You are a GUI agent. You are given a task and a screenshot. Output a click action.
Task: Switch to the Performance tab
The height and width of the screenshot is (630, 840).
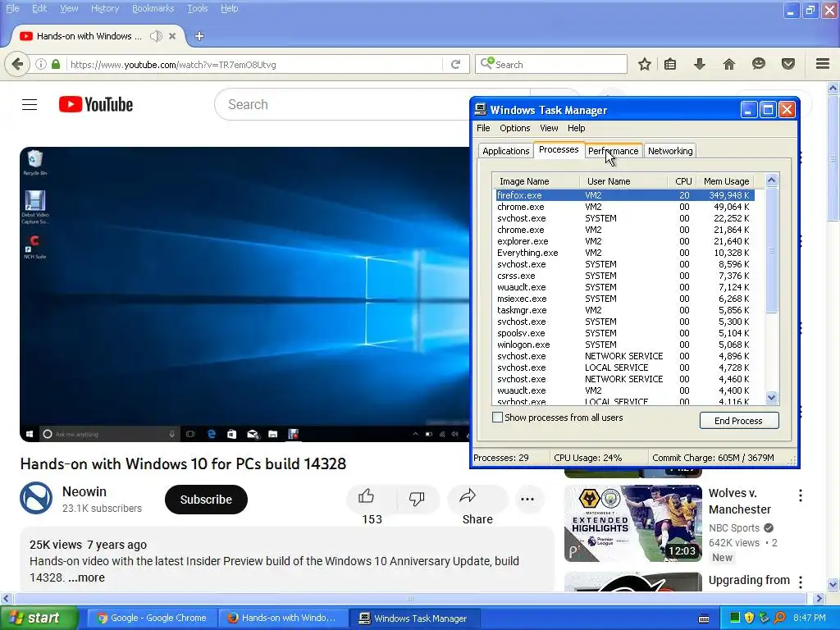(614, 151)
